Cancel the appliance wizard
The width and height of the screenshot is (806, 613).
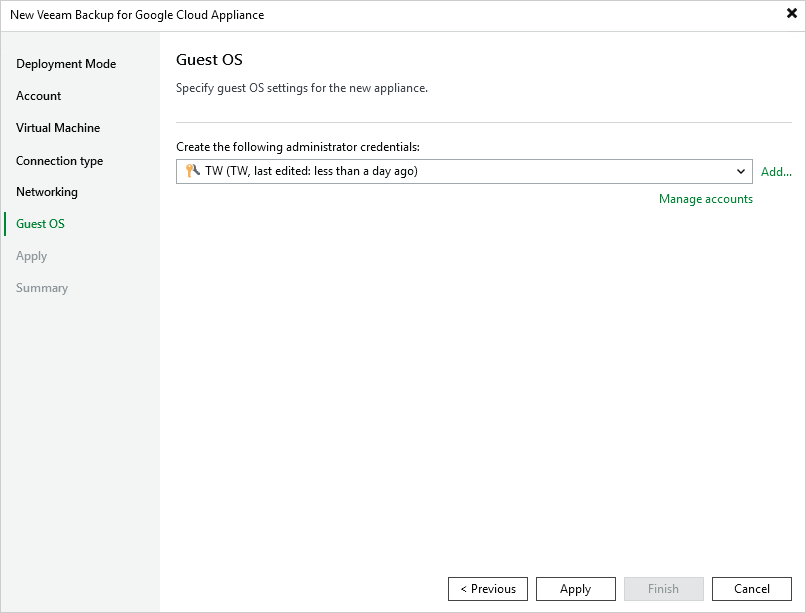point(752,589)
